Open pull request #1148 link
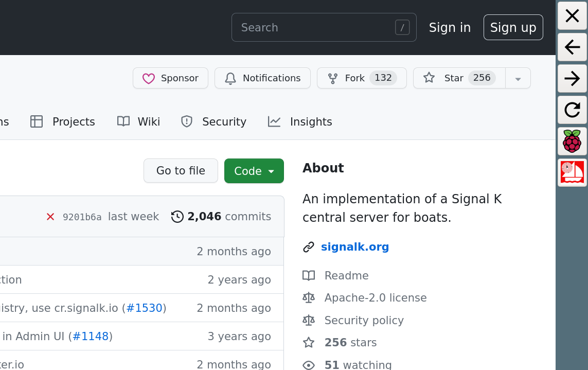Screen dimensions: 588x370 91,336
